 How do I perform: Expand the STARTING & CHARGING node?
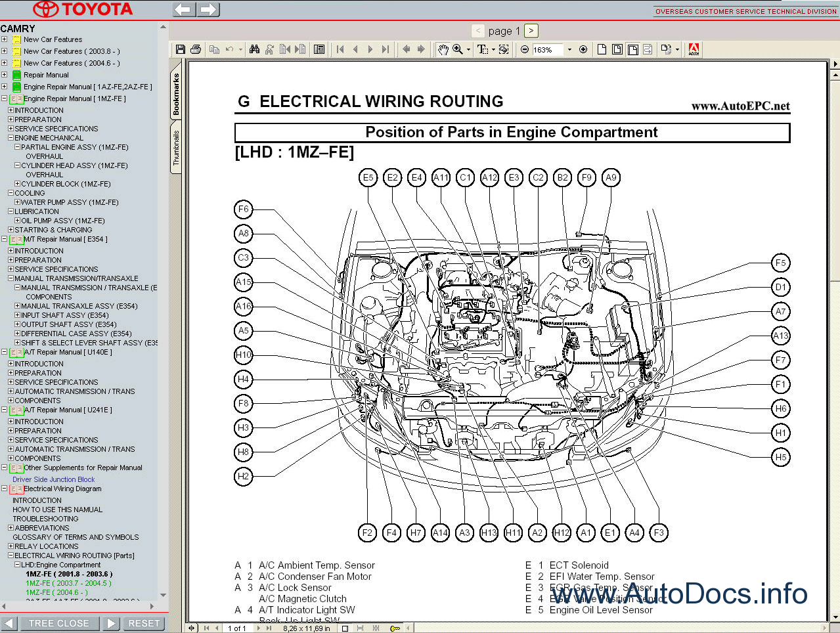coord(11,230)
